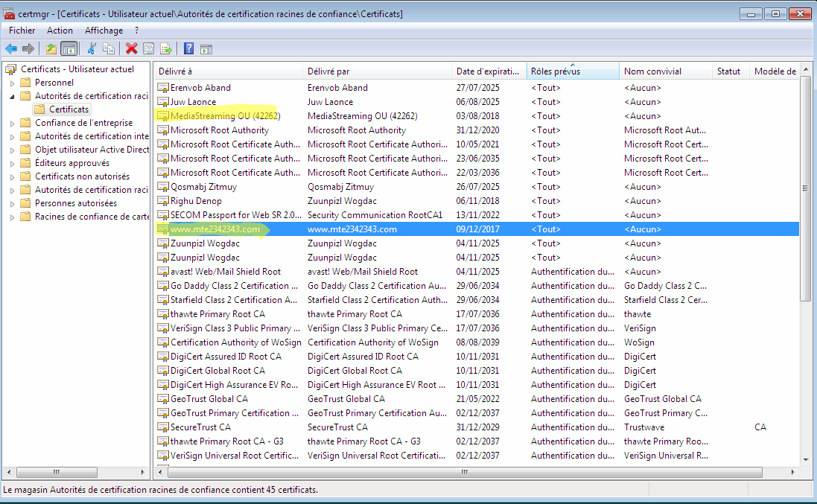Click the Forward arrow toolbar icon
Image resolution: width=817 pixels, height=504 pixels.
[28, 49]
